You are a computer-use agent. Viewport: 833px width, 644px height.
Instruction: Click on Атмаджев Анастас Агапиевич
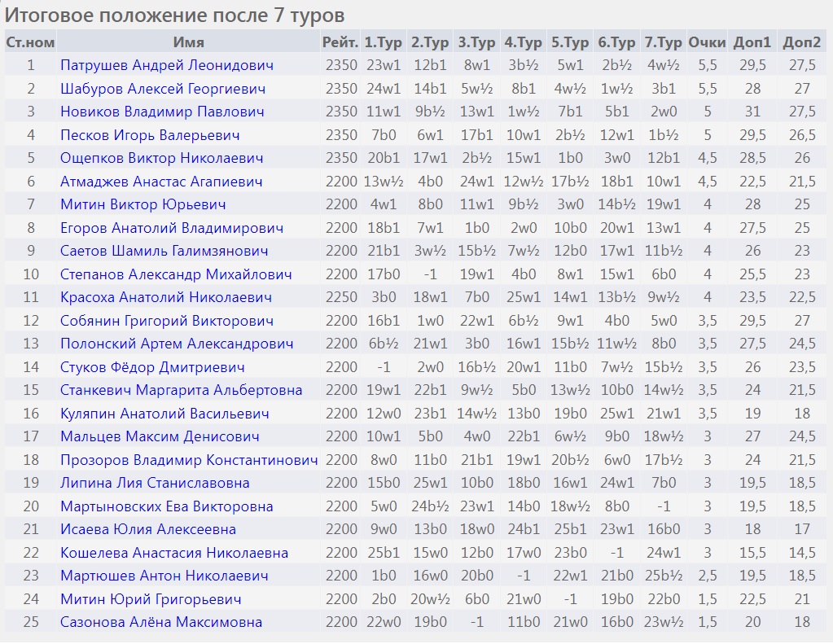tap(161, 182)
